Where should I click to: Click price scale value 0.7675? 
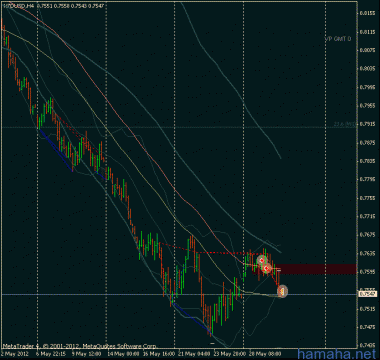pyautogui.click(x=368, y=235)
